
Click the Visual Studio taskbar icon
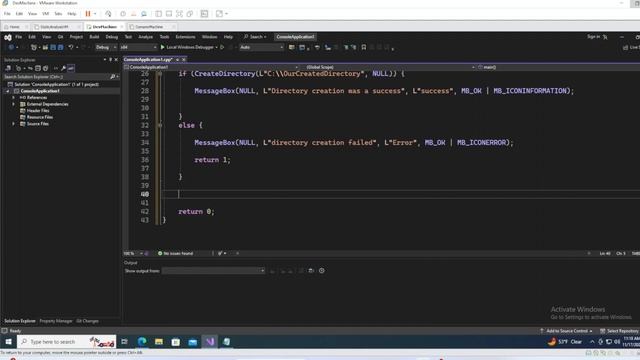210,342
